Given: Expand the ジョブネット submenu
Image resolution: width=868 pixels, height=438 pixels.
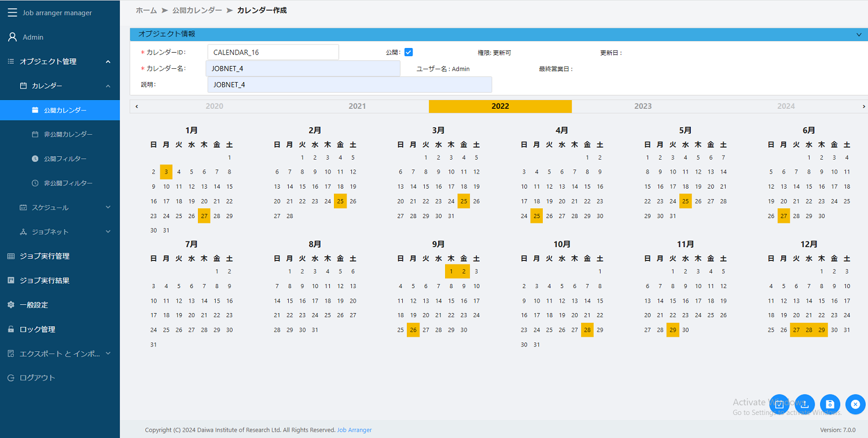Looking at the screenshot, I should [108, 231].
